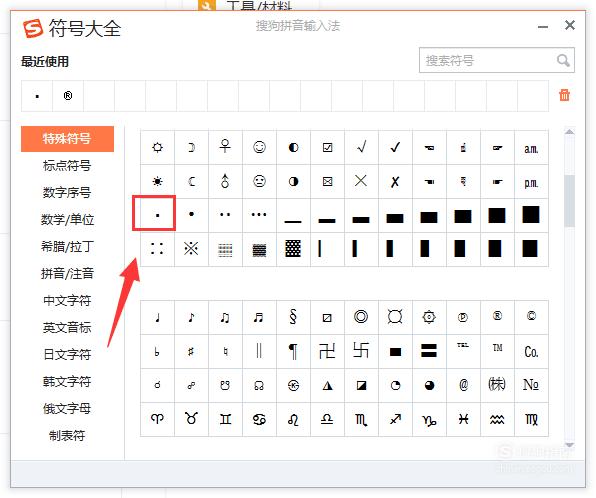Open the 希腊/拉丁 category
The height and width of the screenshot is (498, 596).
click(x=67, y=247)
